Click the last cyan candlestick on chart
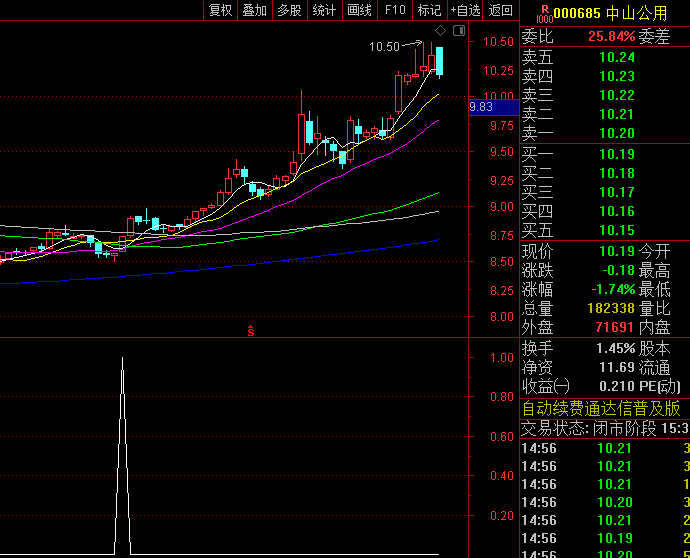690x558 pixels. pyautogui.click(x=439, y=61)
